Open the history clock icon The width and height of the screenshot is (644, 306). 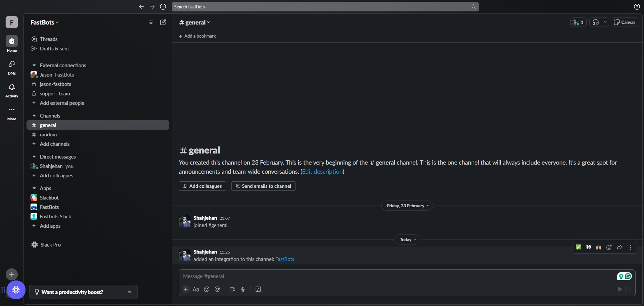point(163,7)
